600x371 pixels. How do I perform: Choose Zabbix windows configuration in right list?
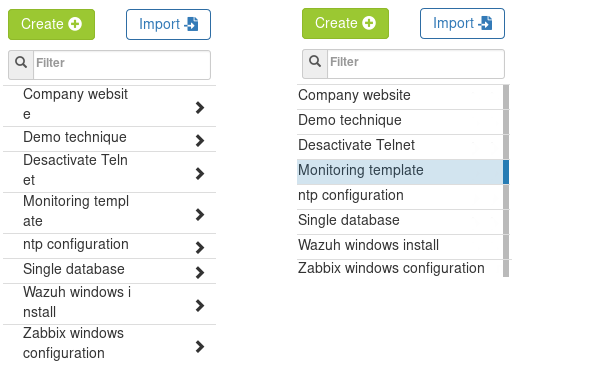(400, 268)
